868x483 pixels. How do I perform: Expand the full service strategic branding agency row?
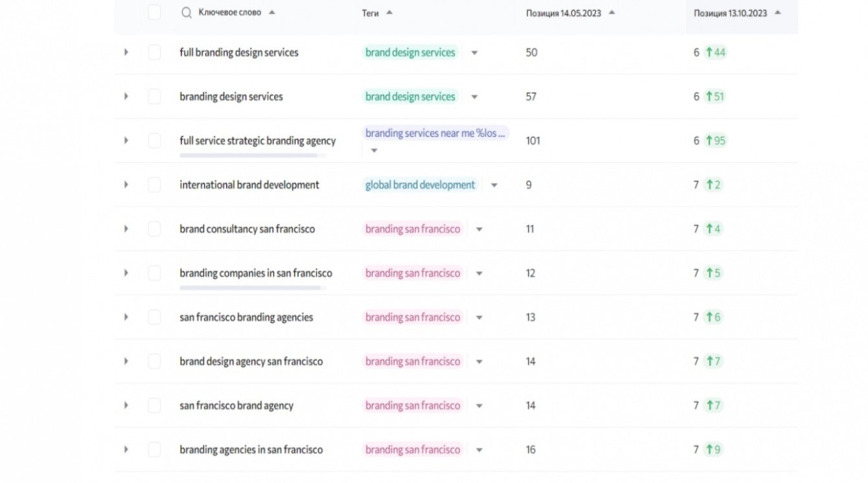126,141
